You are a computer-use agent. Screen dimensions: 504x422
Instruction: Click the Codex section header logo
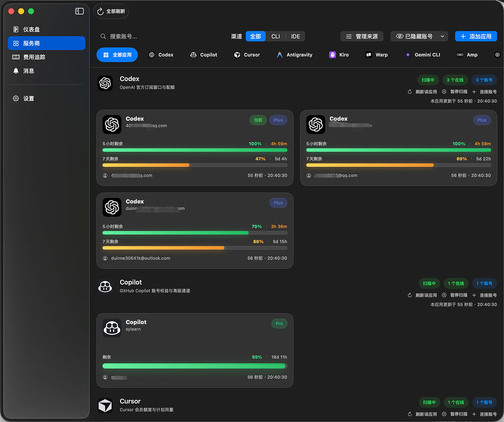[105, 83]
